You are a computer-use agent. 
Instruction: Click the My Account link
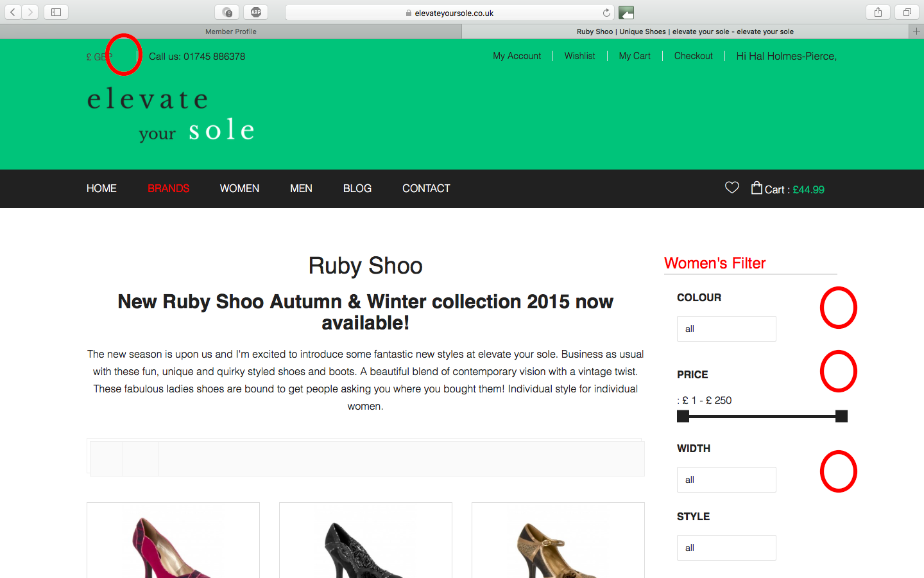click(x=517, y=56)
